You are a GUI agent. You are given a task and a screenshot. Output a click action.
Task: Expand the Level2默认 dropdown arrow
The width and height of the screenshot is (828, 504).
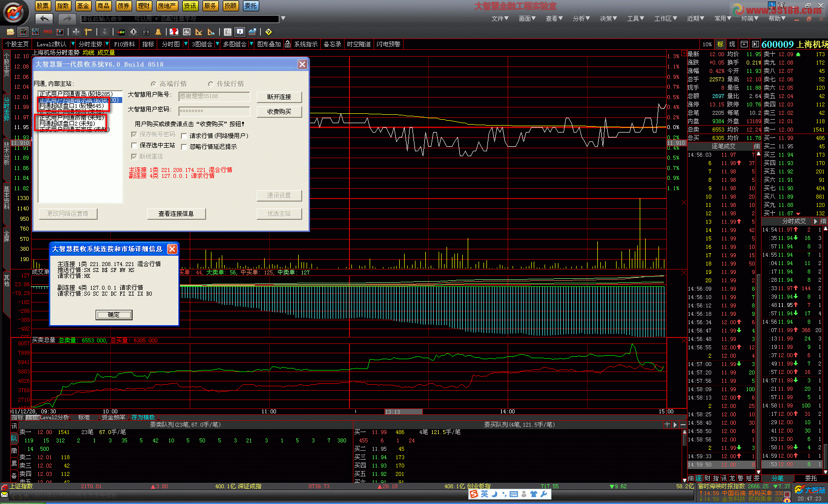(x=72, y=44)
